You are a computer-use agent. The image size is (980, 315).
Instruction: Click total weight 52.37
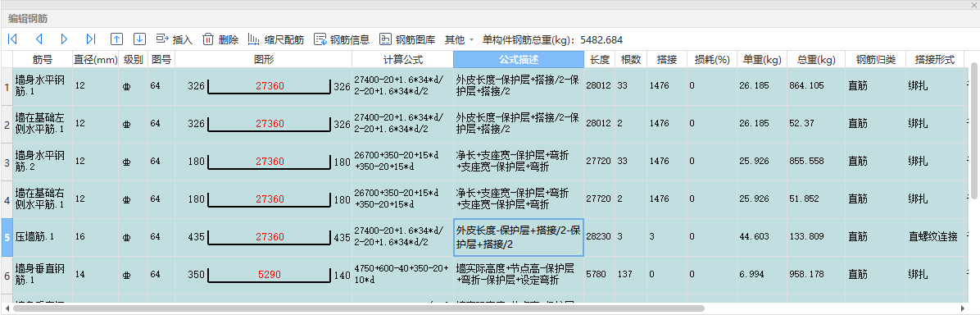tap(815, 124)
